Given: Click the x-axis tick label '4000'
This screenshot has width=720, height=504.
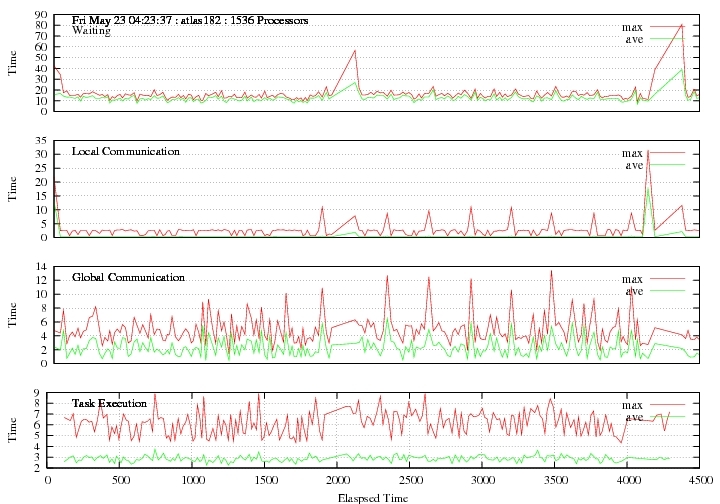Looking at the screenshot, I should click(628, 480).
